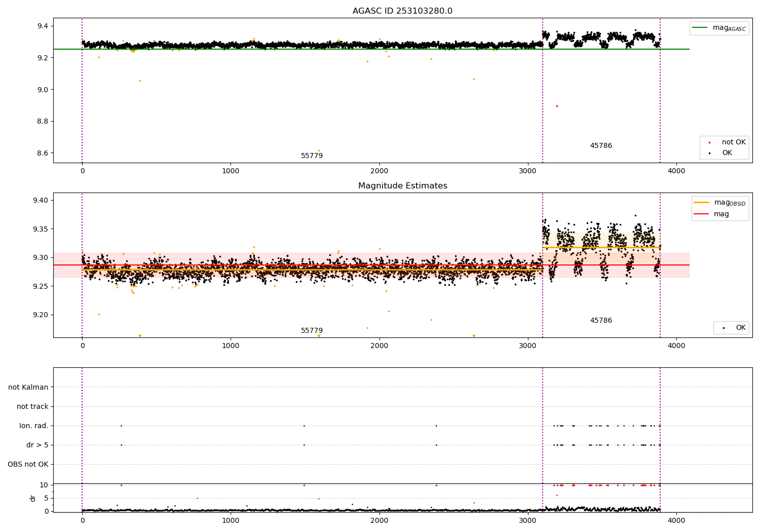Click the orange line swatch for mag OBSID
The height and width of the screenshot is (532, 760).
(x=702, y=203)
